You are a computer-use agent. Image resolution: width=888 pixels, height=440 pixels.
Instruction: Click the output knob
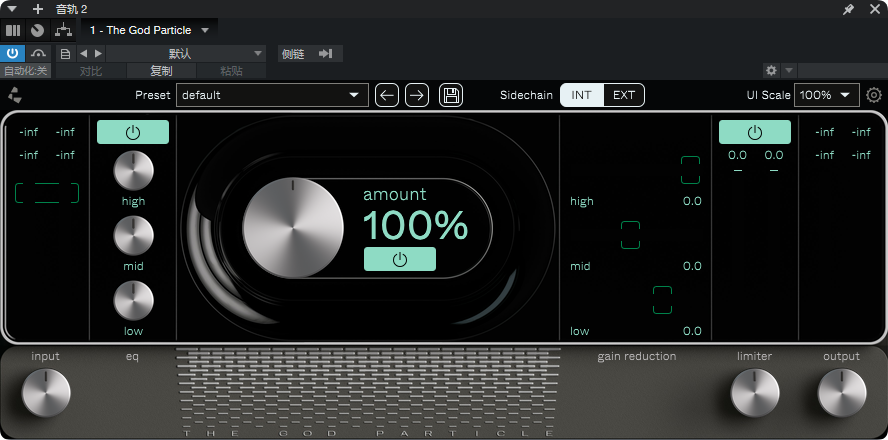pyautogui.click(x=842, y=393)
